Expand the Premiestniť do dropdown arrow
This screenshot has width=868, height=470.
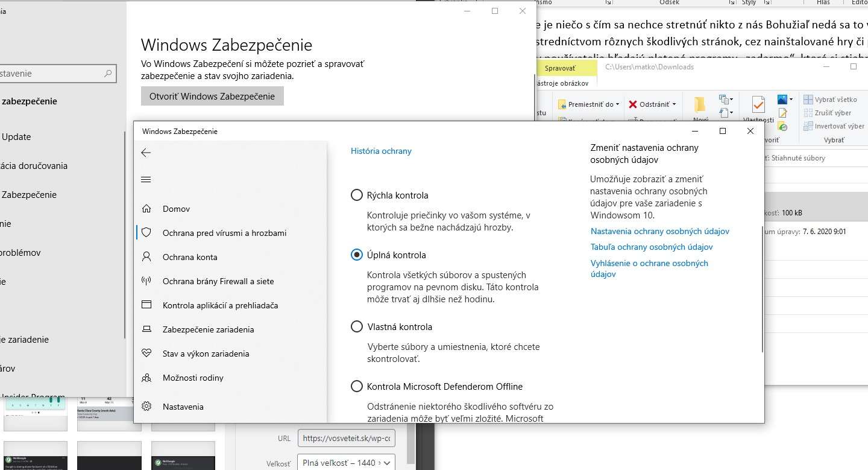point(618,104)
